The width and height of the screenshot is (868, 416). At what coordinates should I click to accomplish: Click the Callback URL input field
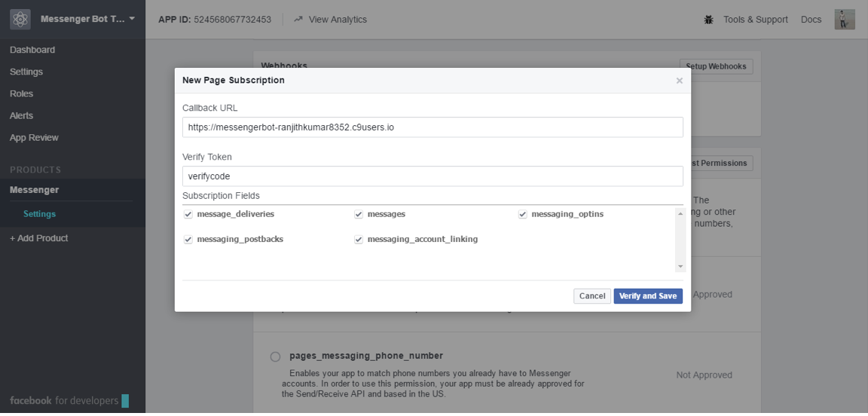(432, 127)
